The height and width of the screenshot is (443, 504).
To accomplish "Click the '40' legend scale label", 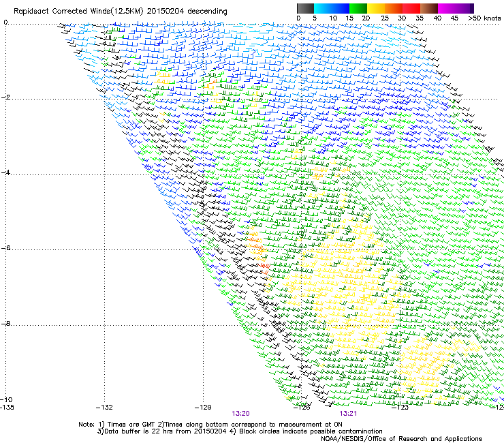I will 437,18.
